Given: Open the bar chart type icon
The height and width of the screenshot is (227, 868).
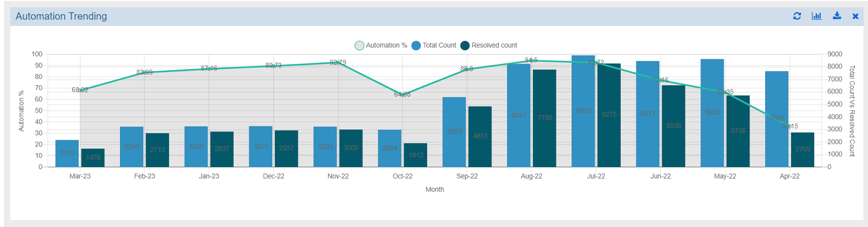Looking at the screenshot, I should pyautogui.click(x=817, y=16).
